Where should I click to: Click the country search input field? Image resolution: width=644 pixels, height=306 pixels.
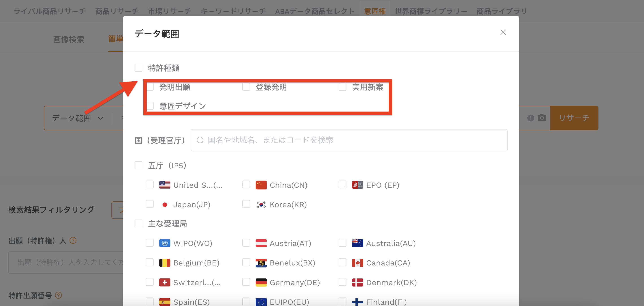[349, 140]
